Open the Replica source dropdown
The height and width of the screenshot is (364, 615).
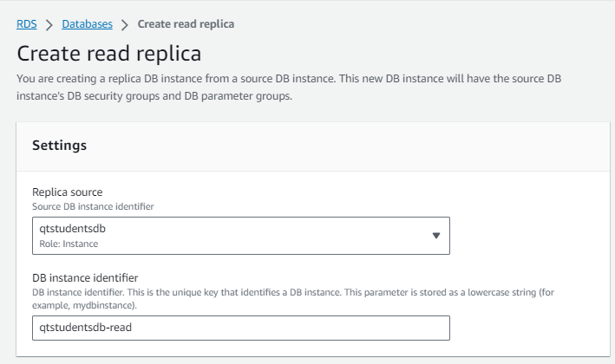coord(241,236)
